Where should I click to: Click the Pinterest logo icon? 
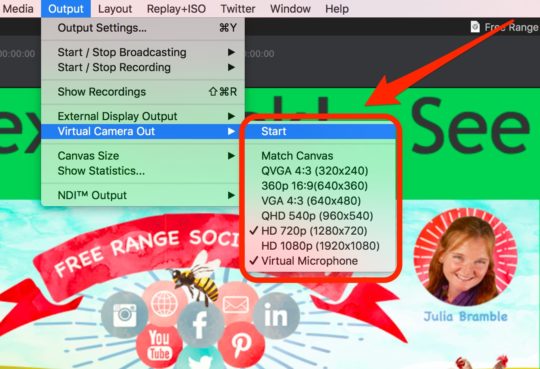241,345
